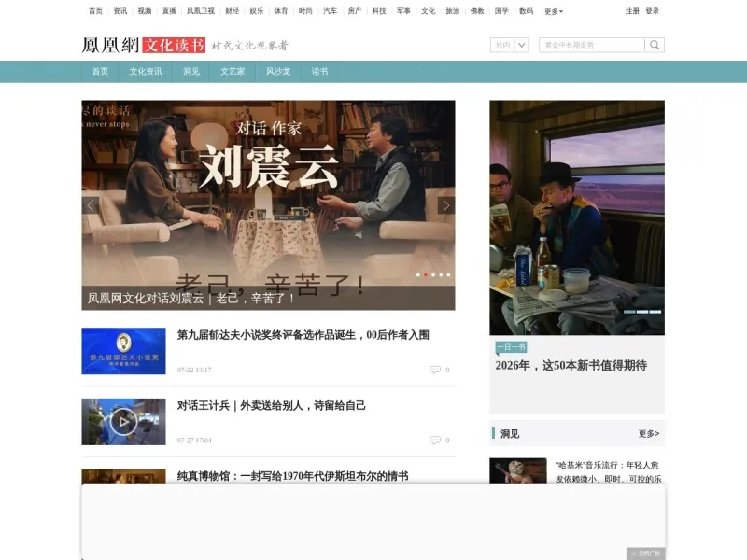Screen dimensions: 747x560
Task: Click timestamp 07-22 13:17
Action: [194, 370]
